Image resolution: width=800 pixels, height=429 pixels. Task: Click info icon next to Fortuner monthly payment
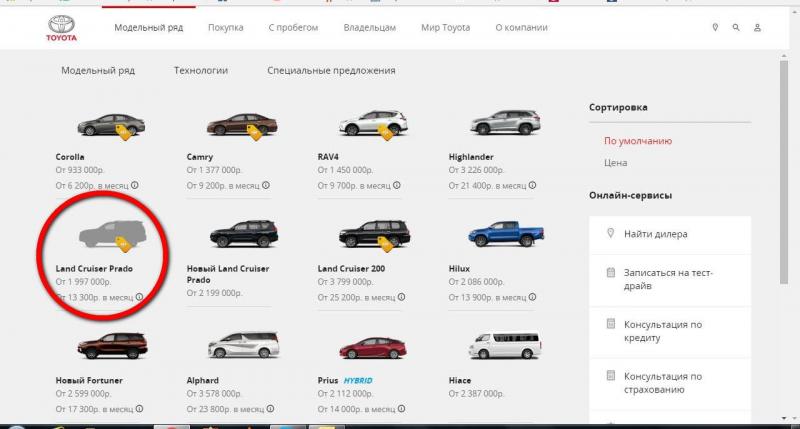pos(139,409)
